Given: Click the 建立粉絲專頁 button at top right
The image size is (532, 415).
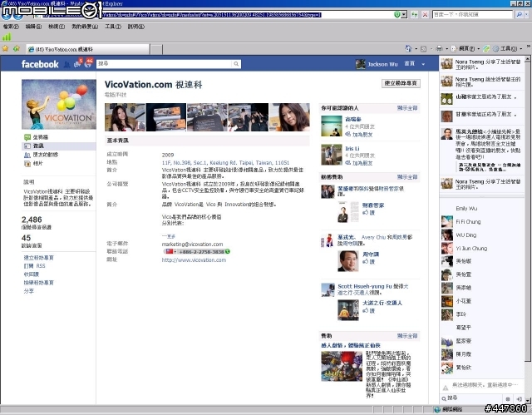Looking at the screenshot, I should (x=401, y=83).
